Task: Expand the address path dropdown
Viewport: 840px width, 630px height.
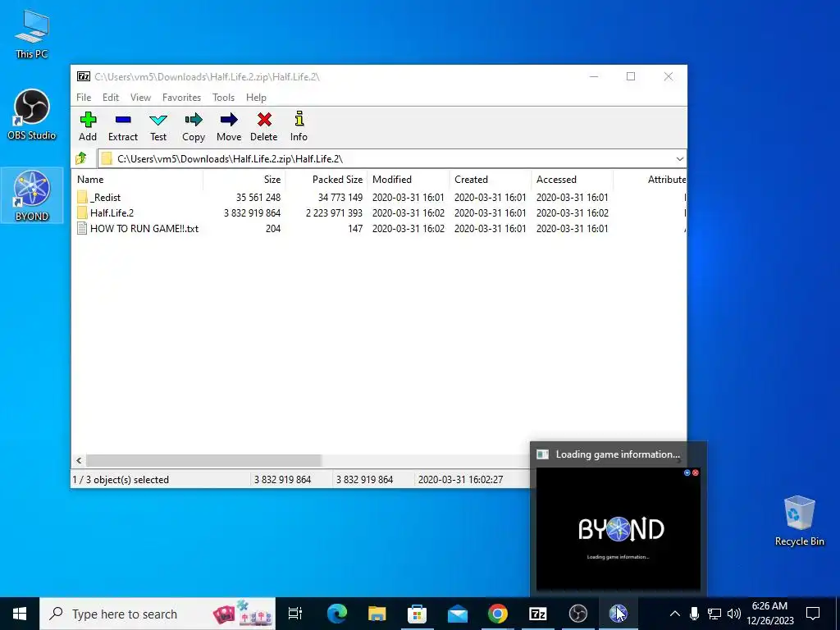Action: click(679, 158)
